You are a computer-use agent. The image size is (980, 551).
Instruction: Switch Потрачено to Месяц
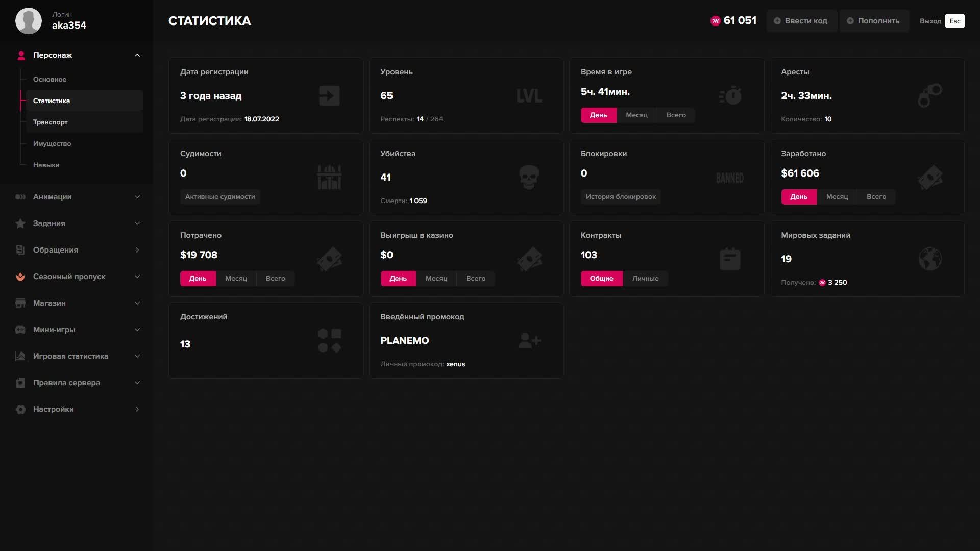(x=236, y=279)
